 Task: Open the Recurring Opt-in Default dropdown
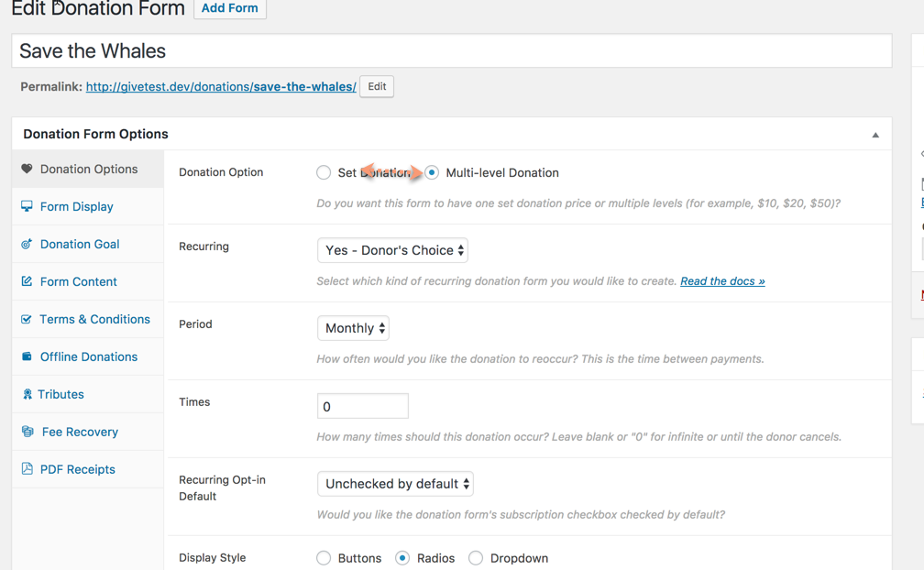[394, 483]
